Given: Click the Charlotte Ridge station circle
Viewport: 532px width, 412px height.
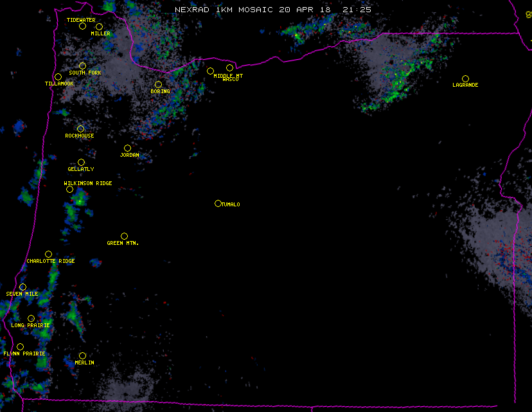Looking at the screenshot, I should [48, 254].
